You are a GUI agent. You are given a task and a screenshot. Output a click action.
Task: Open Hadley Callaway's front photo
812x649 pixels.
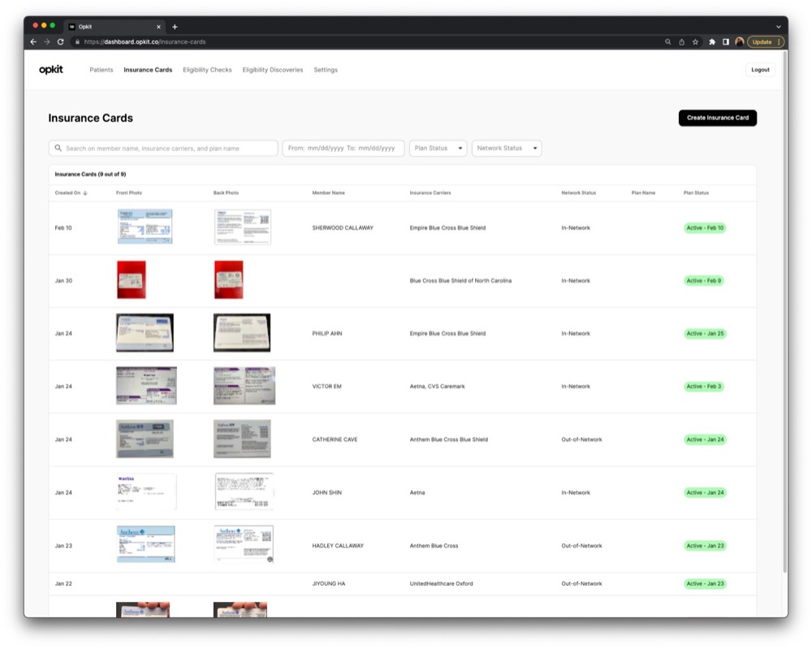pyautogui.click(x=146, y=544)
